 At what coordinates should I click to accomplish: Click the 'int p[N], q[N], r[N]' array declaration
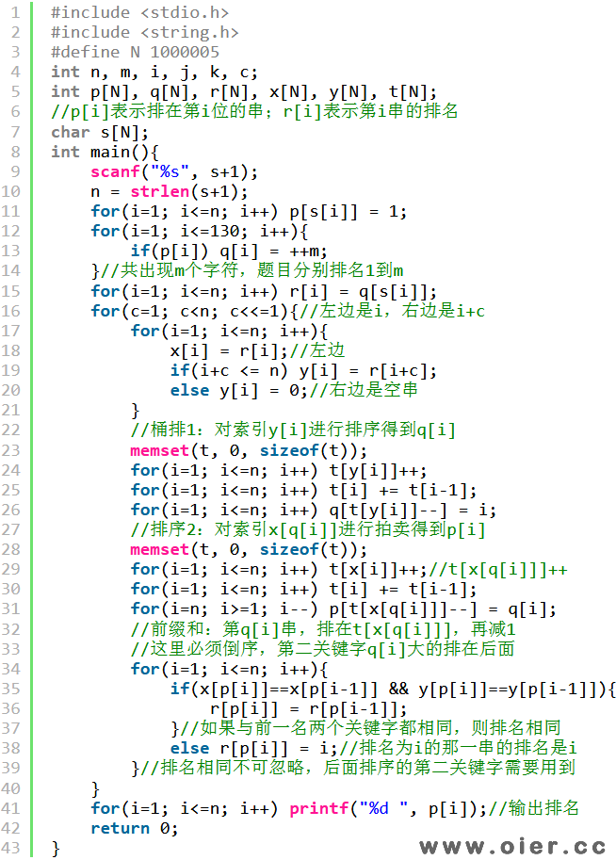click(x=244, y=91)
